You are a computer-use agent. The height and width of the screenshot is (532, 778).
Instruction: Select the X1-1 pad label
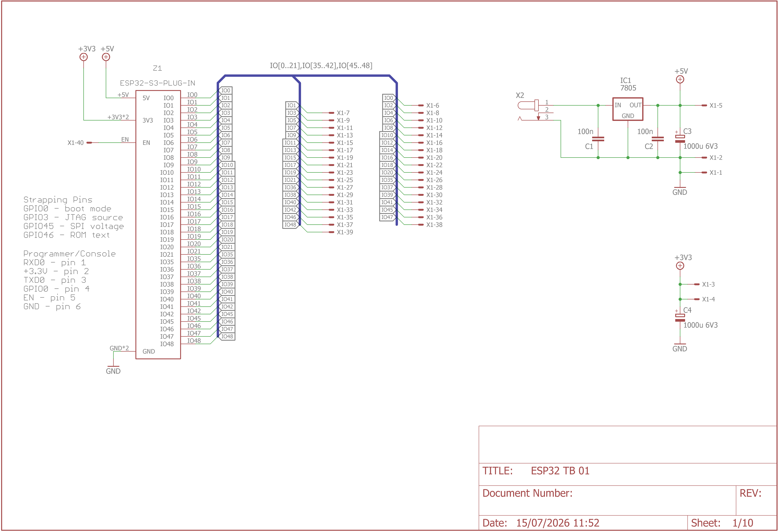(716, 172)
